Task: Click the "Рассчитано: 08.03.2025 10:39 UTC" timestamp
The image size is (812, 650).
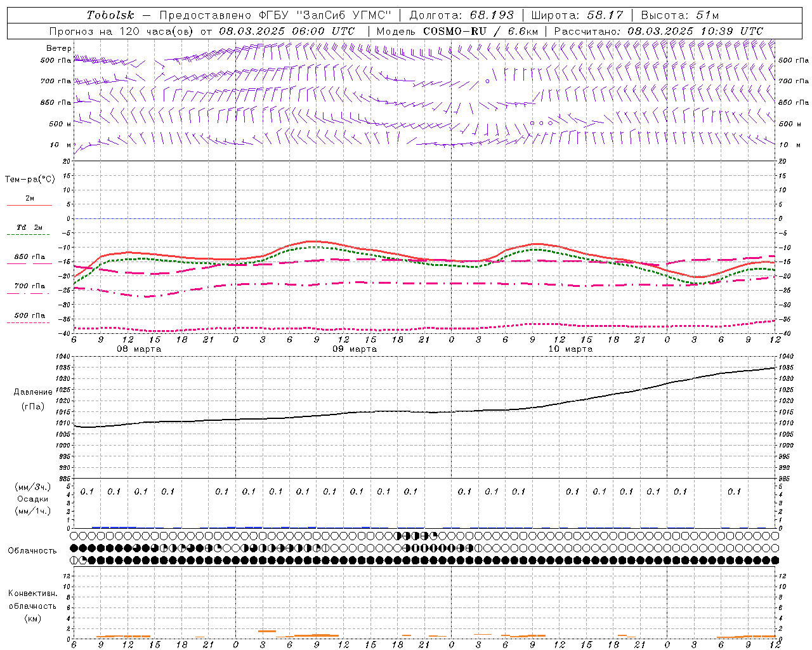Action: click(x=658, y=31)
